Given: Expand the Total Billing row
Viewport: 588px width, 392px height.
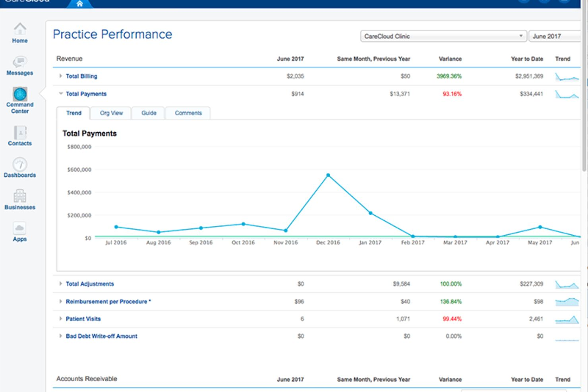Looking at the screenshot, I should tap(60, 76).
